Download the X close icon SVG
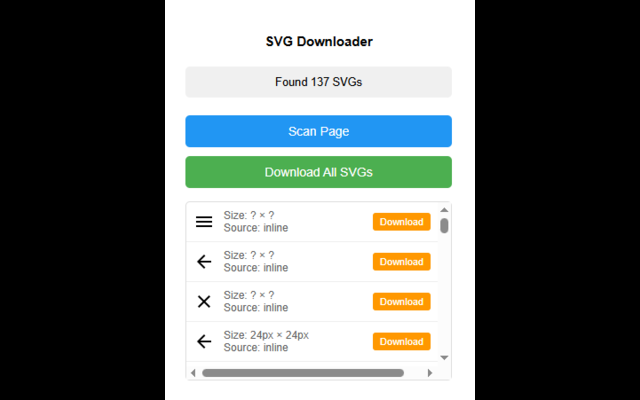The height and width of the screenshot is (400, 640). pos(401,302)
